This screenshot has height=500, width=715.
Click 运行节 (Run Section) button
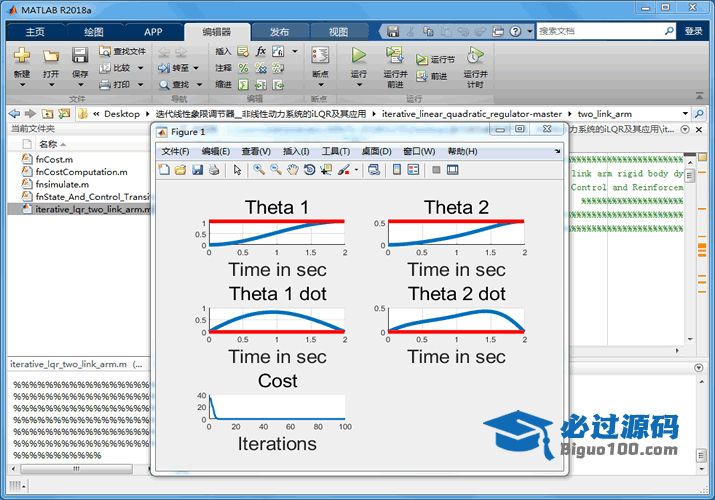coord(435,60)
